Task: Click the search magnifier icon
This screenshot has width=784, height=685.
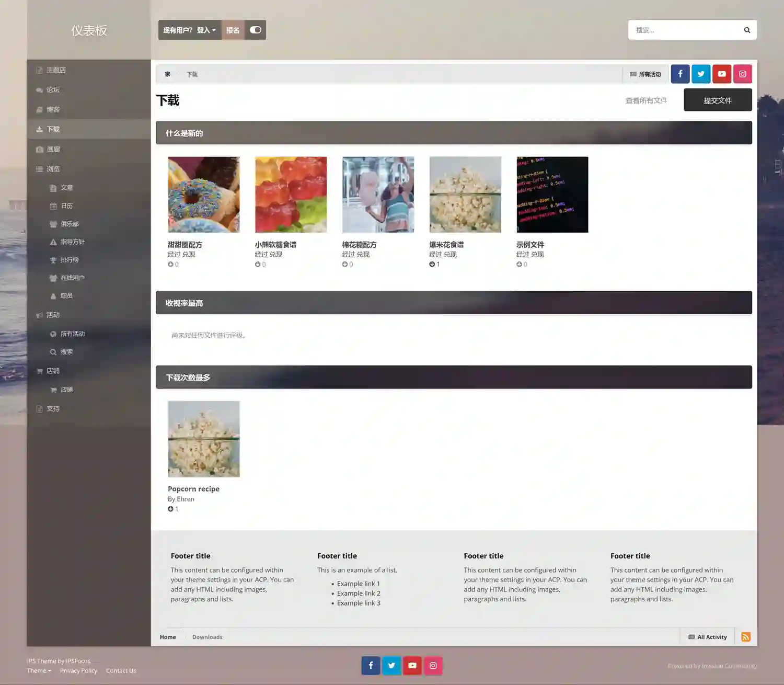Action: [747, 30]
